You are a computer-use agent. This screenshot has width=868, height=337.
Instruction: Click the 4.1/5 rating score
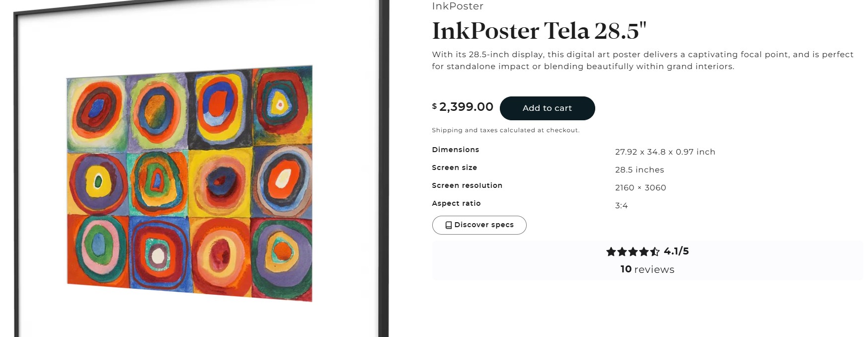tap(676, 252)
